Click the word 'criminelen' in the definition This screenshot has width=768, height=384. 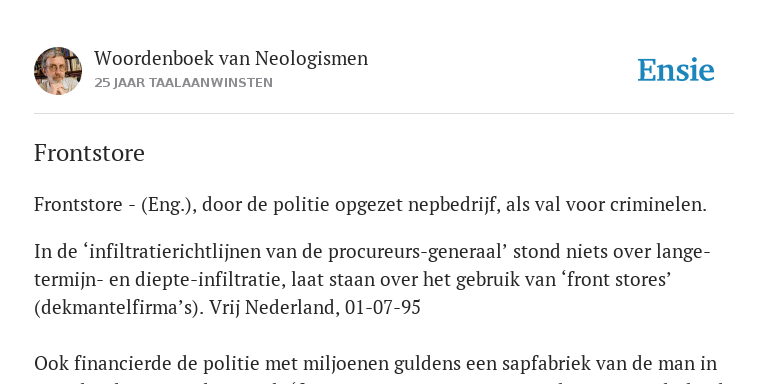pyautogui.click(x=656, y=205)
